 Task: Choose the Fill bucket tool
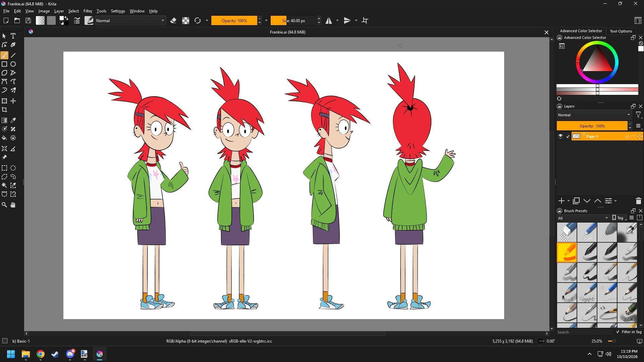(4, 138)
